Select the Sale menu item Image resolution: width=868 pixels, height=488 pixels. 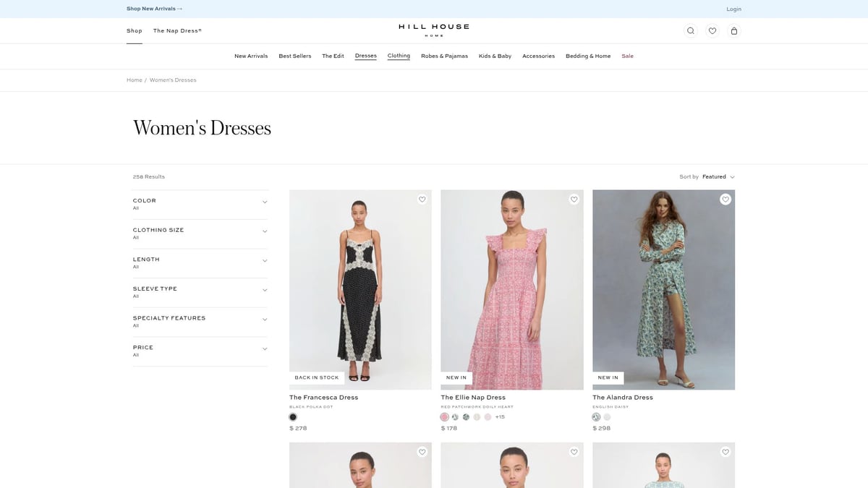627,56
